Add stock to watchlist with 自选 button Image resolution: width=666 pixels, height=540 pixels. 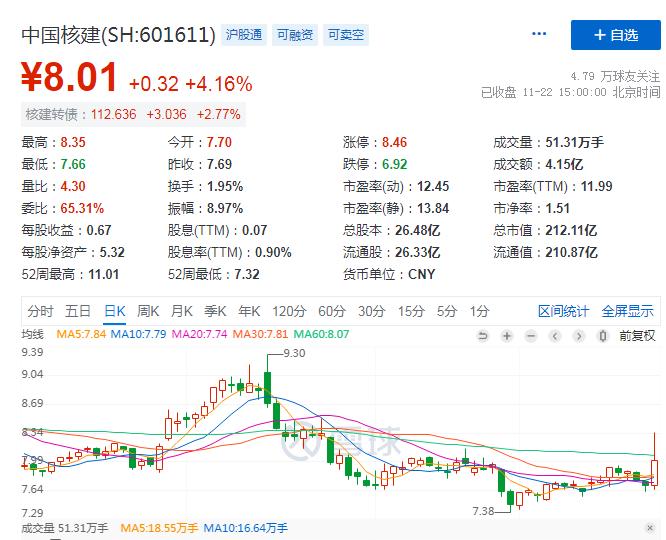[615, 35]
